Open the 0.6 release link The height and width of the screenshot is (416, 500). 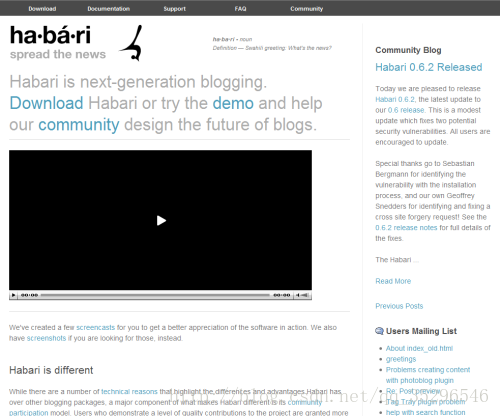coord(406,110)
